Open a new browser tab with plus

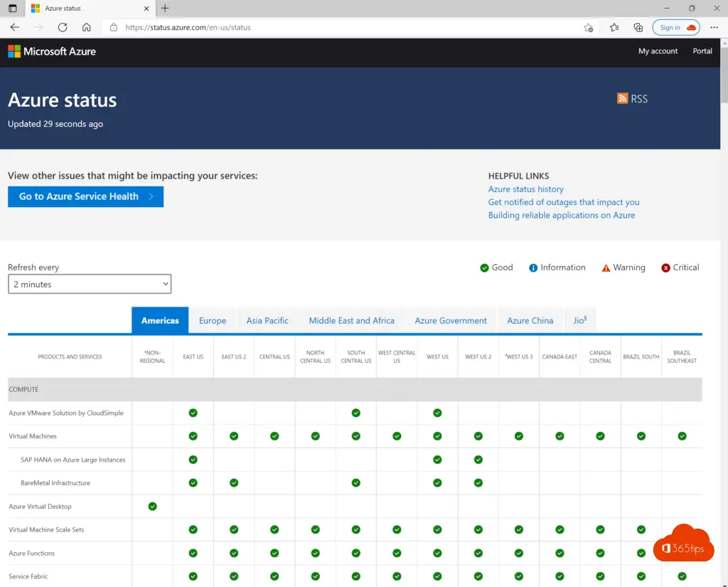click(x=165, y=9)
